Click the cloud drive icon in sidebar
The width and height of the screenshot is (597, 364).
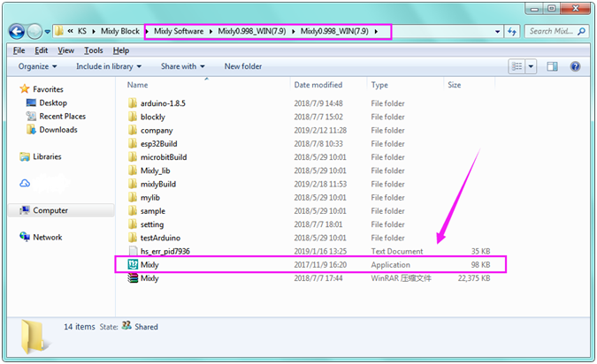pyautogui.click(x=25, y=184)
